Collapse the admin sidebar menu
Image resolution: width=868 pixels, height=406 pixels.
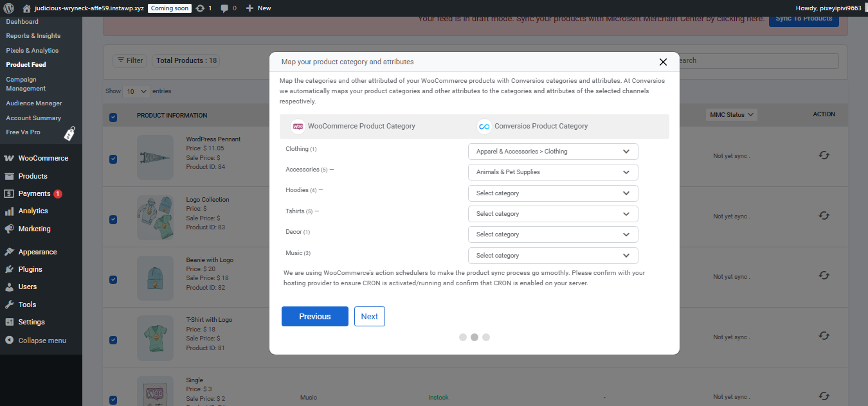pyautogui.click(x=41, y=340)
